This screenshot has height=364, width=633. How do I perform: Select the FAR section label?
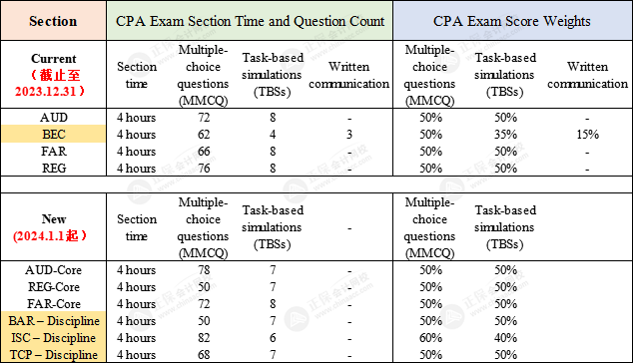point(53,151)
